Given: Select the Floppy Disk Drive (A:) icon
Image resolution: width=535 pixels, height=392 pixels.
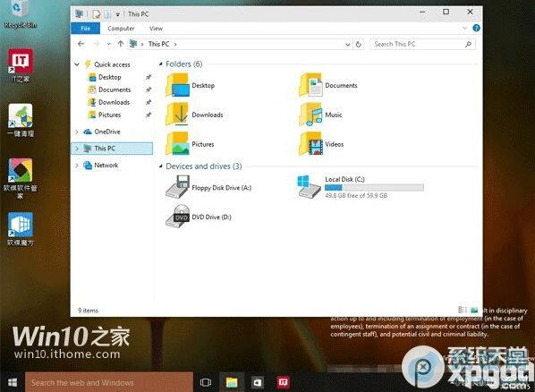Looking at the screenshot, I should [x=177, y=187].
